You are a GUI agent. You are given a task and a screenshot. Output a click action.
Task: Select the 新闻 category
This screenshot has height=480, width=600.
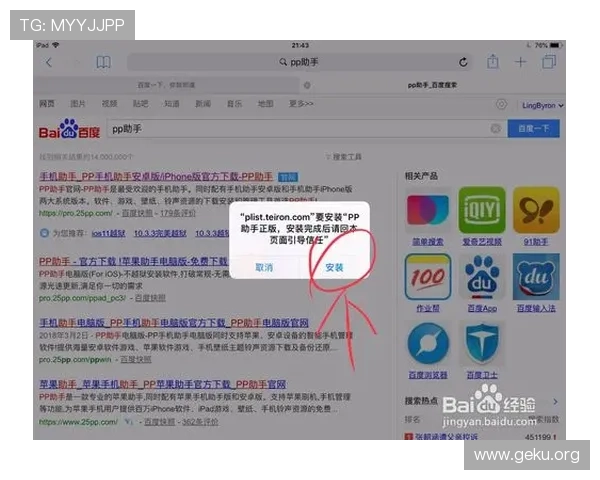(x=203, y=103)
